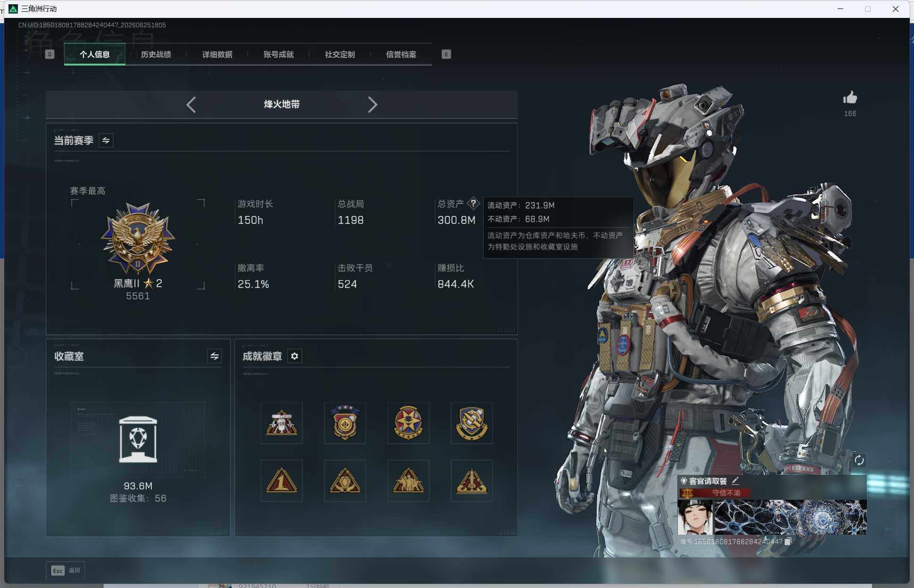Open the 详细数据 tab

click(x=217, y=54)
